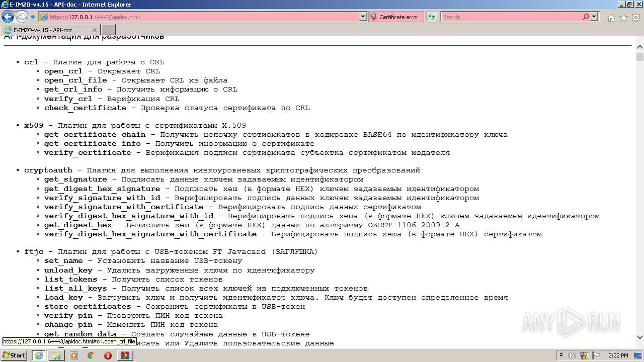Open the open_crl_file function link
Viewport: 644px width, 362px height.
point(75,80)
